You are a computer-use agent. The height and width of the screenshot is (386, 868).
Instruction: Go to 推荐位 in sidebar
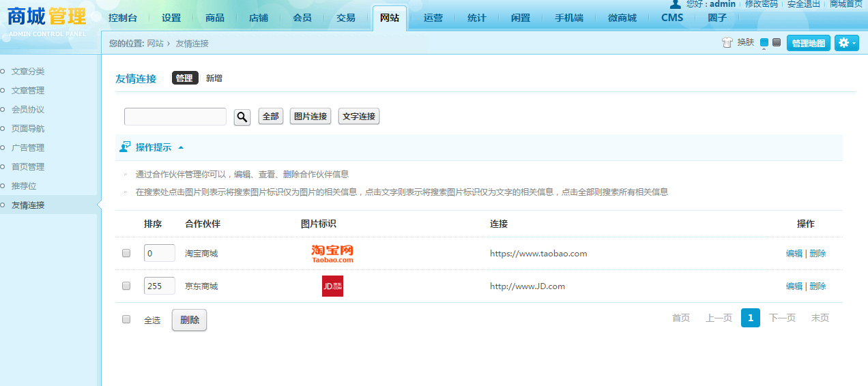[24, 185]
